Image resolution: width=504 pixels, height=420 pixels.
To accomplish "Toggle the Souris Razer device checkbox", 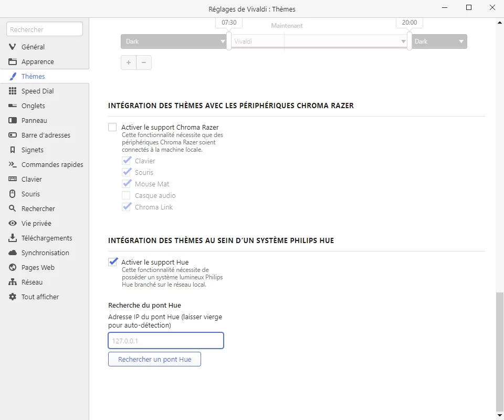I will [127, 172].
